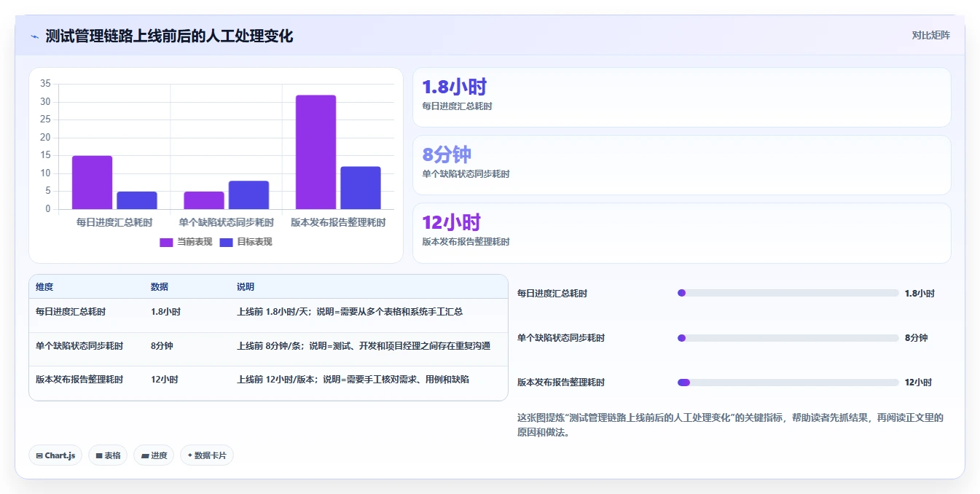Screen dimensions: 980x494
Task: Open the 1.8小时 data card
Action: point(682,98)
